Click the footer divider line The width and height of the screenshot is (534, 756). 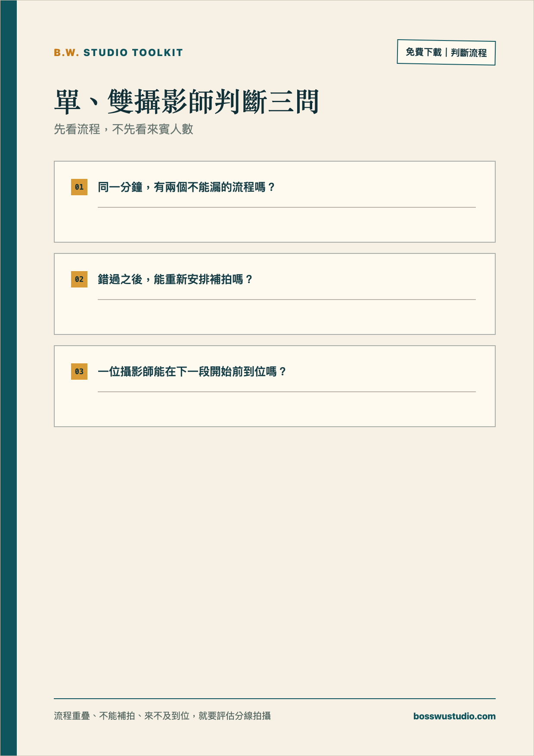coord(275,698)
